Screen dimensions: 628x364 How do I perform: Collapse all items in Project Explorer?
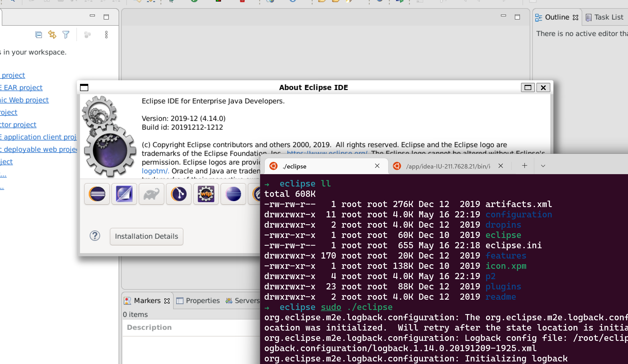(39, 34)
